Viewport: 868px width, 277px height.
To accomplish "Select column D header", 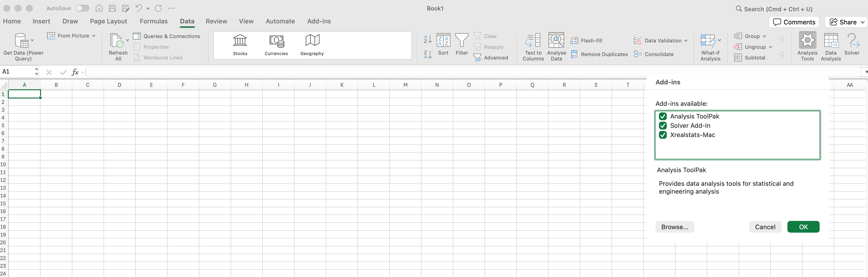I will click(120, 85).
